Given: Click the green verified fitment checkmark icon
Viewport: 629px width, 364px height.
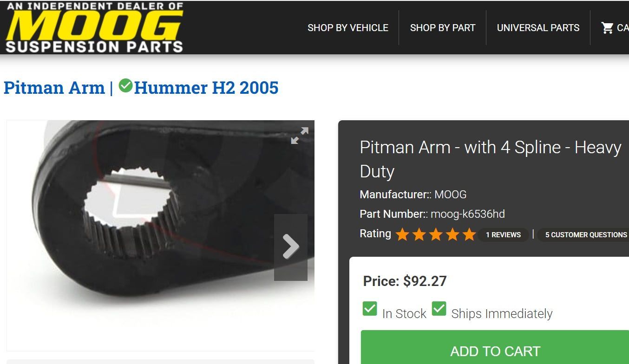Looking at the screenshot, I should pos(125,86).
